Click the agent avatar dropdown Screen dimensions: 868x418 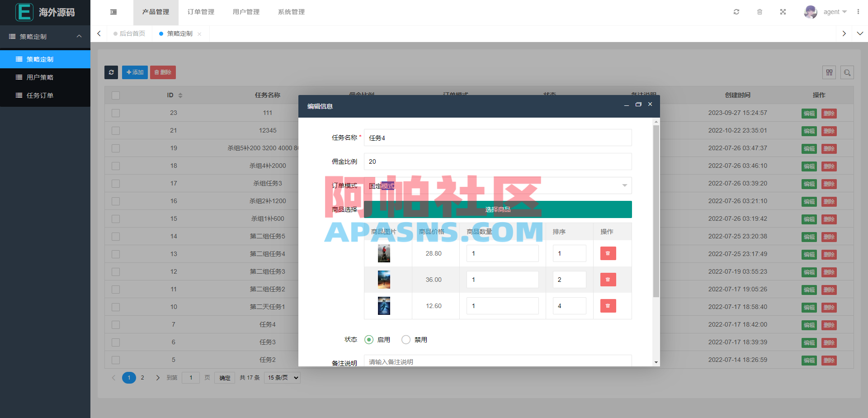[x=811, y=12]
